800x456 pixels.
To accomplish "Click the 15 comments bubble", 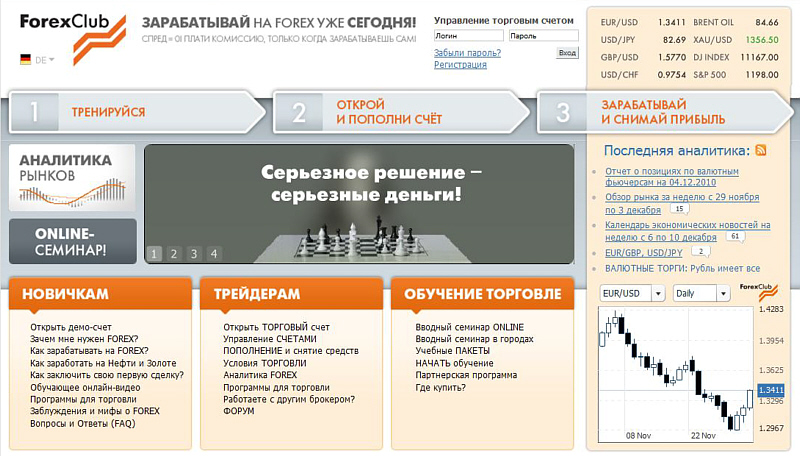I will coord(679,209).
